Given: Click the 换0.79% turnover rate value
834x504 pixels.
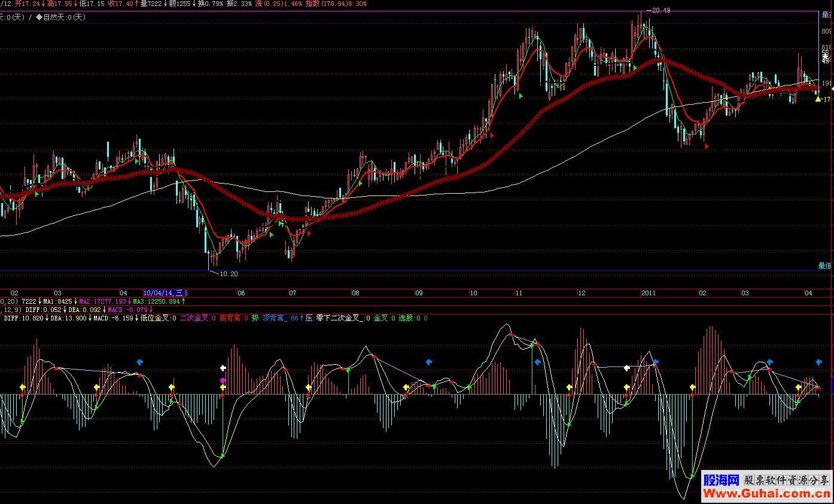Looking at the screenshot, I should pyautogui.click(x=211, y=4).
